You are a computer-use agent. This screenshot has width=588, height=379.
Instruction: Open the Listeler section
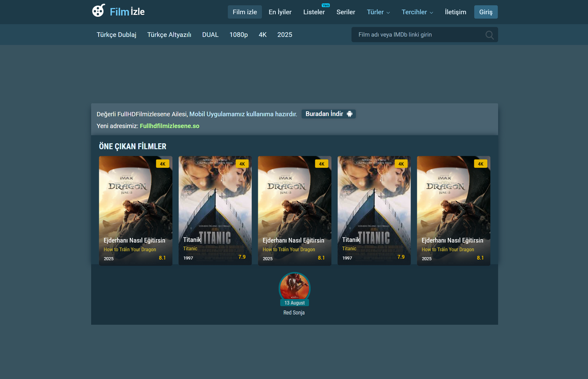point(314,12)
